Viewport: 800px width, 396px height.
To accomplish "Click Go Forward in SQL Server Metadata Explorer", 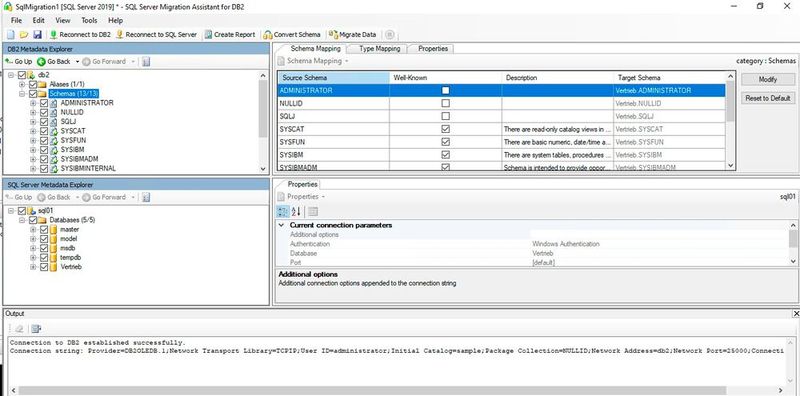I will (x=104, y=197).
